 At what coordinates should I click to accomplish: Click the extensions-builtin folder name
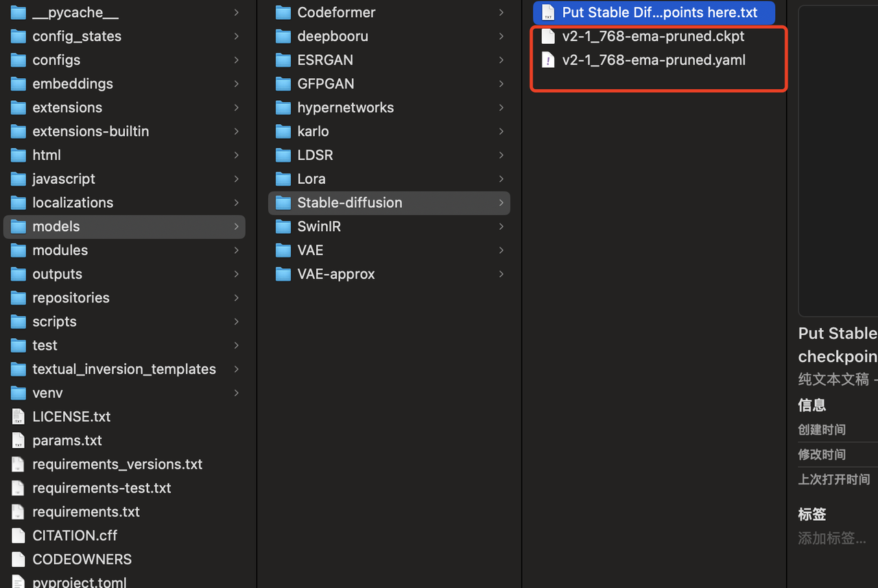91,131
